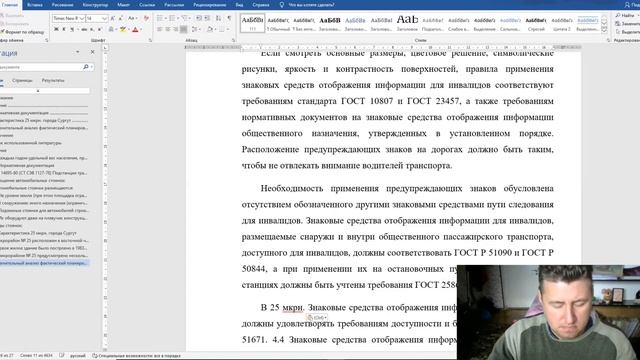
Task: Click the navigation search magnifier icon
Action: 86,67
